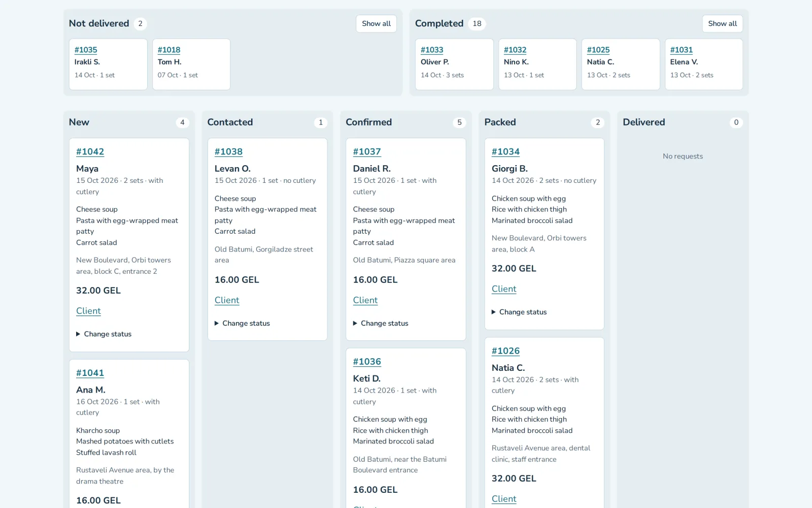Open order #1034 for Giorgi B.
812x508 pixels.
coord(505,151)
